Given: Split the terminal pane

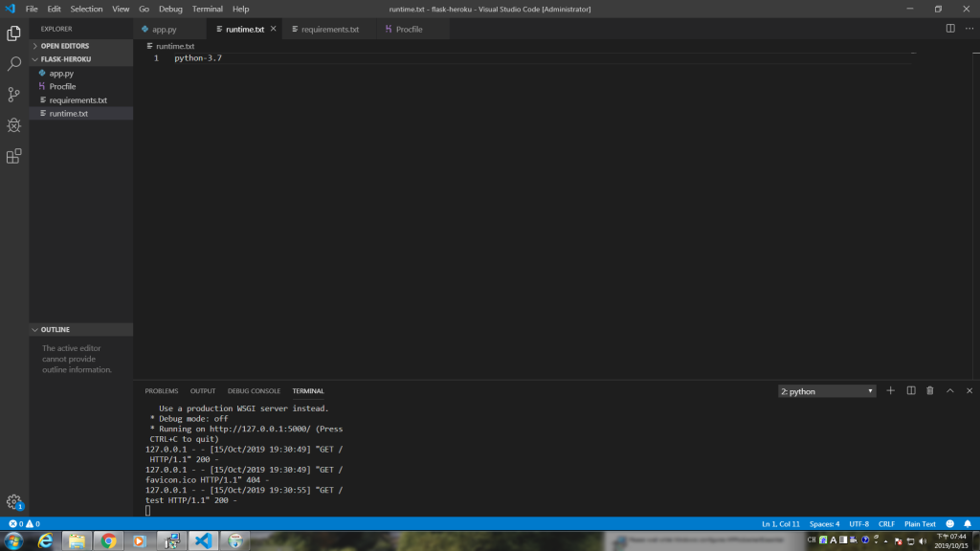Looking at the screenshot, I should (911, 391).
